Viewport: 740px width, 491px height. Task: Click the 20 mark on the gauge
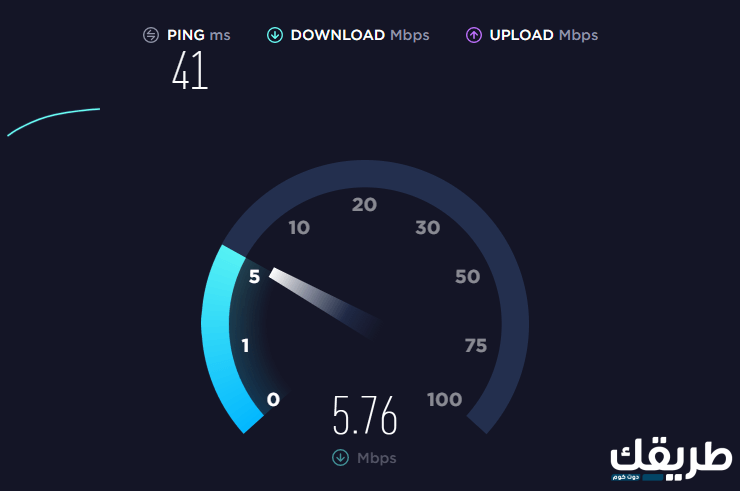[364, 205]
